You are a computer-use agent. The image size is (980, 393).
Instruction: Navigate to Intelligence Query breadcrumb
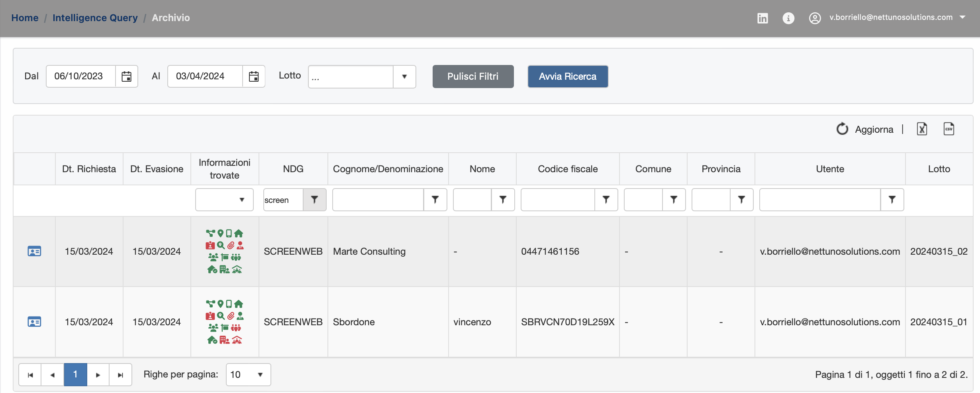95,18
